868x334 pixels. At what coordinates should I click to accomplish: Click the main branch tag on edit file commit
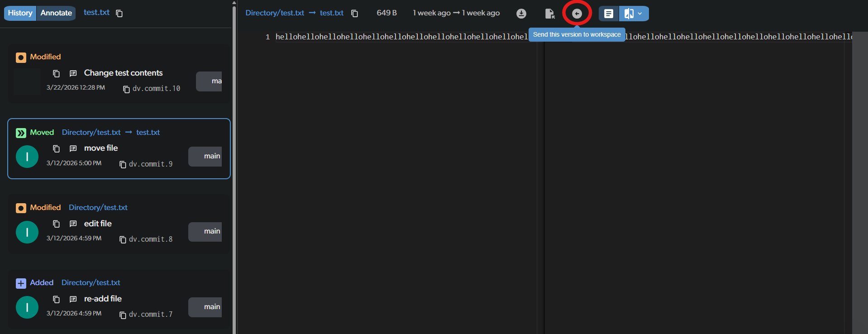tap(205, 232)
